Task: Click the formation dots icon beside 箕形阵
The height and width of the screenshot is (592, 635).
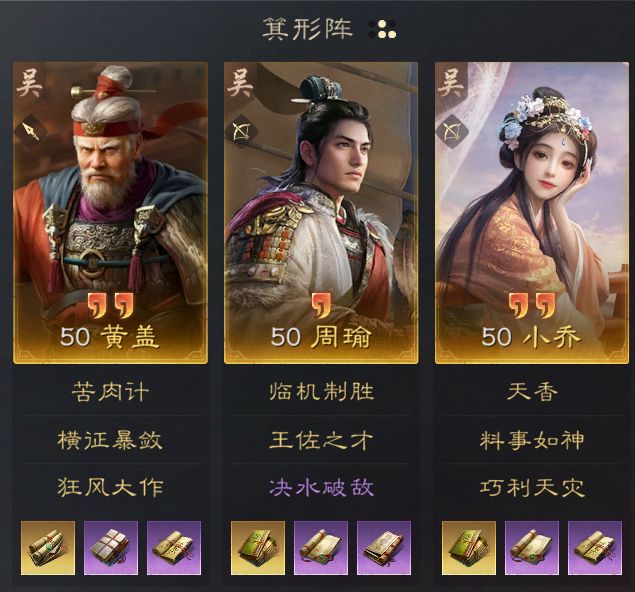Action: click(382, 30)
